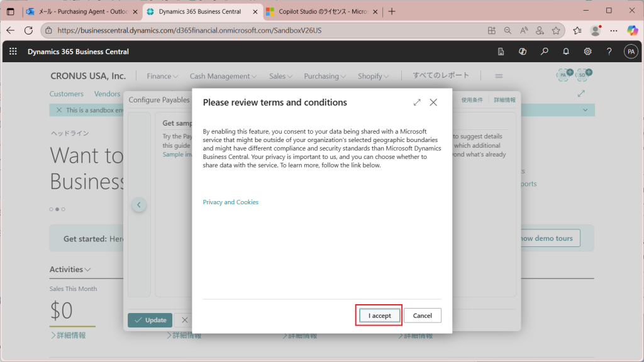Open the Business Central search magnifier
This screenshot has height=362, width=644.
(544, 52)
